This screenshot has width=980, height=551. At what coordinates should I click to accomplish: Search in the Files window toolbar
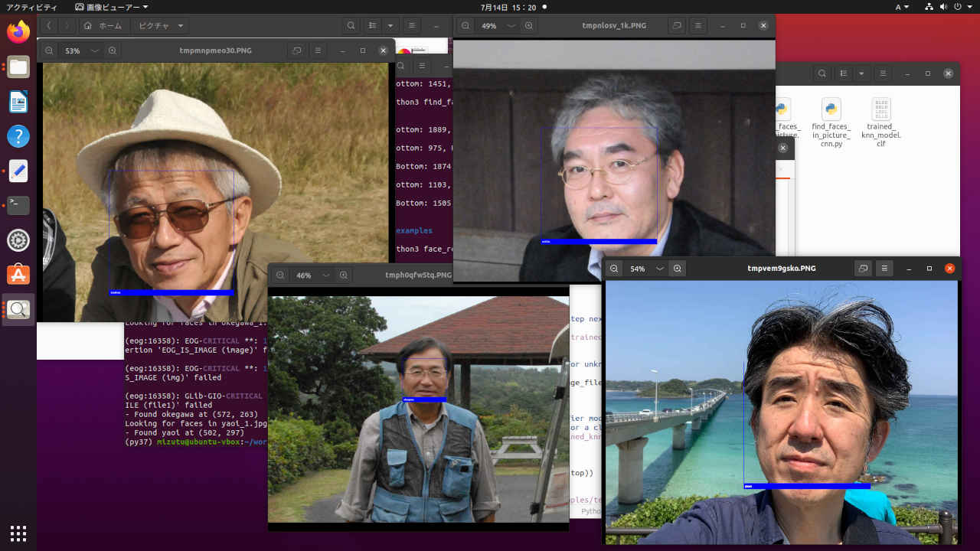pos(351,26)
